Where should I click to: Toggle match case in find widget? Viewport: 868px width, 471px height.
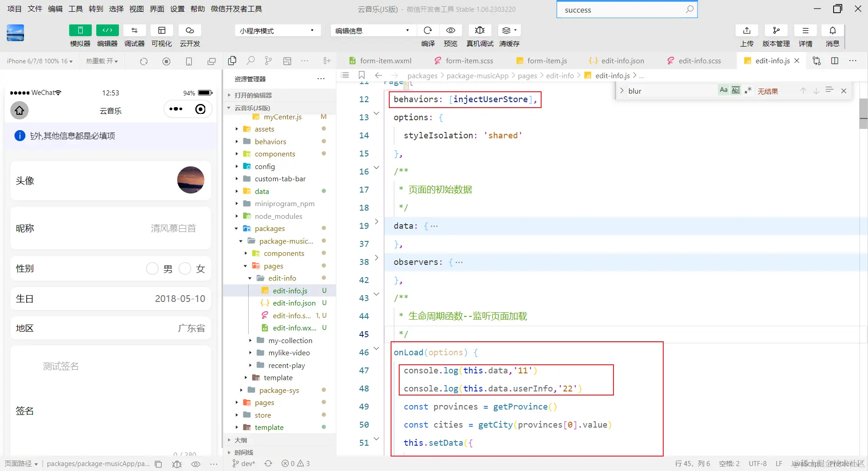[x=724, y=90]
